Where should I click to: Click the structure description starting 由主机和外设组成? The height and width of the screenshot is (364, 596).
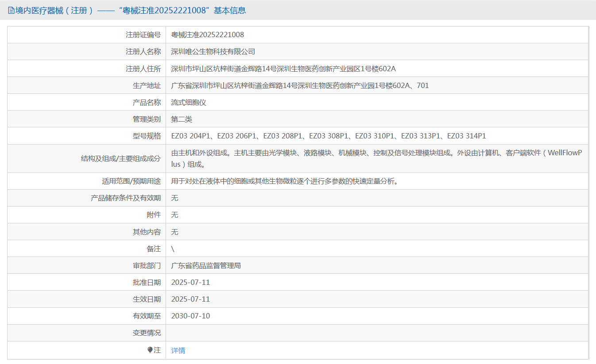[377, 158]
